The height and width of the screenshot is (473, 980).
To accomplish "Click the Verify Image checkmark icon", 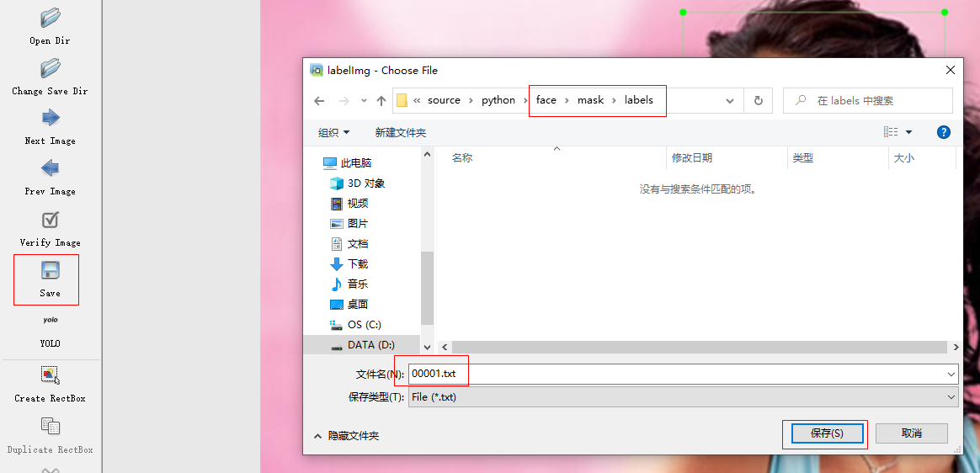I will pos(50,220).
